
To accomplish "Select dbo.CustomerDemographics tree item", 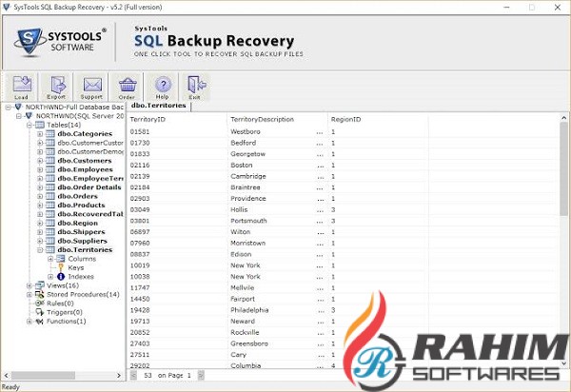I will pyautogui.click(x=90, y=152).
